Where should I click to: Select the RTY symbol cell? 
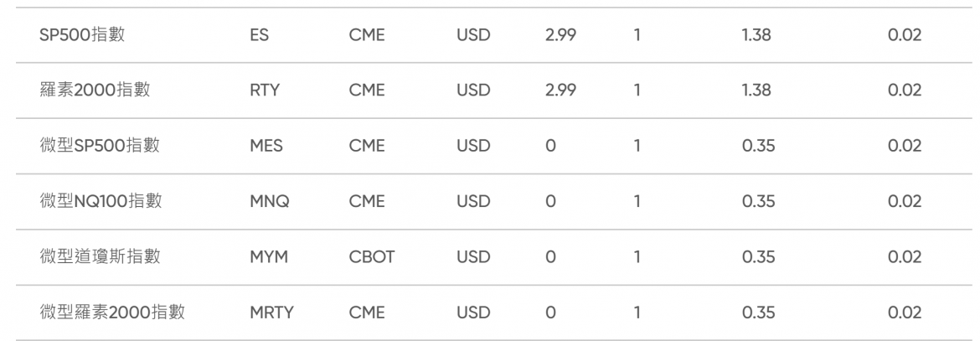pos(264,91)
